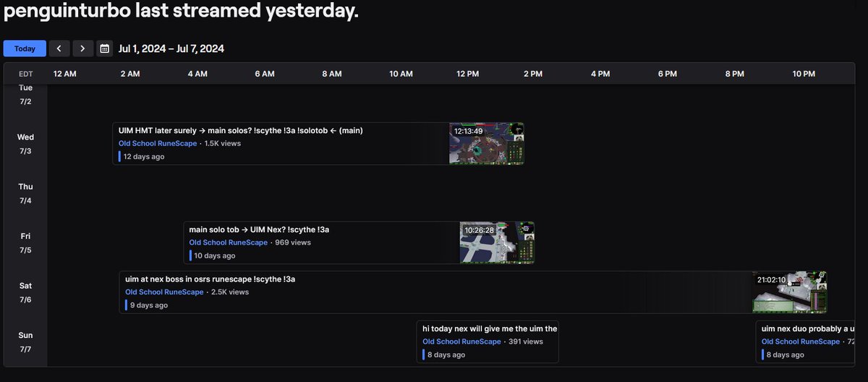The height and width of the screenshot is (382, 868).
Task: Open stream titled uim at nex boss in osrs
Action: click(x=210, y=279)
